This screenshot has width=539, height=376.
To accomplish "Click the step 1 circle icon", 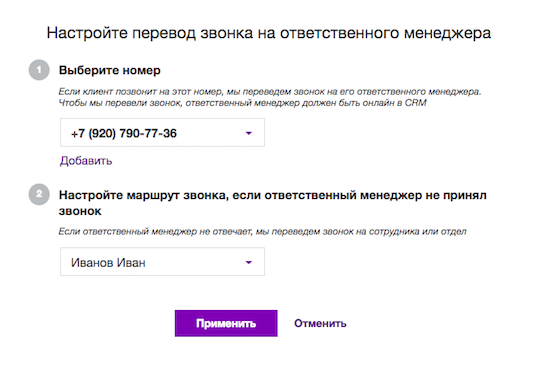I will tap(39, 70).
